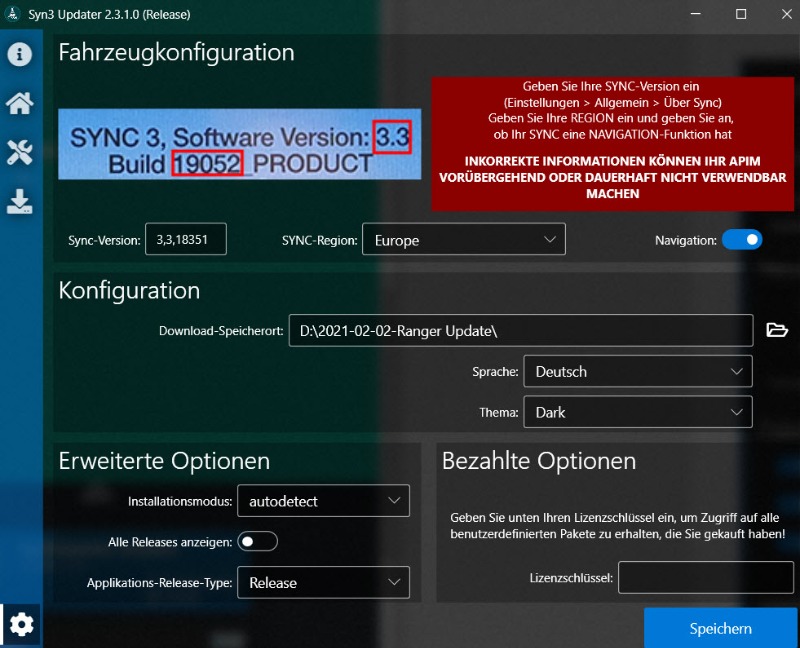Image resolution: width=800 pixels, height=648 pixels.
Task: Minimize the Syn3 Updater window
Action: (695, 14)
